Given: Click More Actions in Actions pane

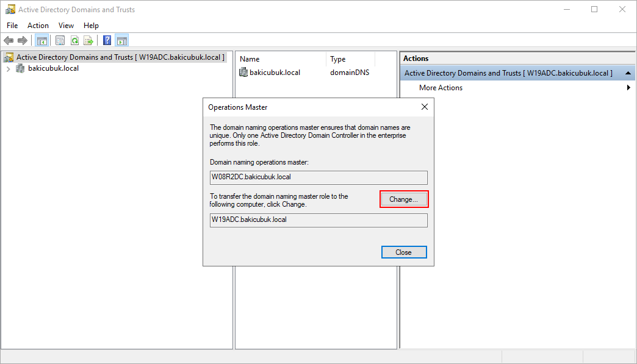Looking at the screenshot, I should point(441,88).
